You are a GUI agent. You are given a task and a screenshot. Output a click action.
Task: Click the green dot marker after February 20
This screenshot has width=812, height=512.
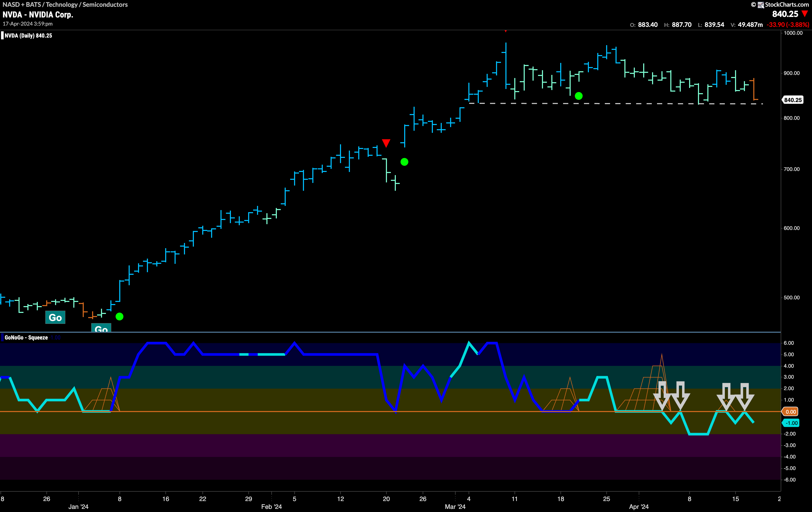[x=404, y=162]
